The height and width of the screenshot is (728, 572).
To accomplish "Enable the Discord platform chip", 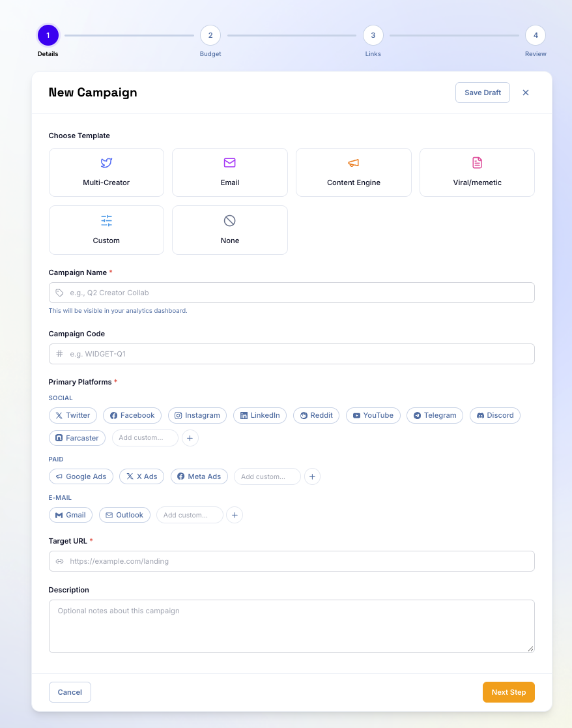I will point(495,415).
